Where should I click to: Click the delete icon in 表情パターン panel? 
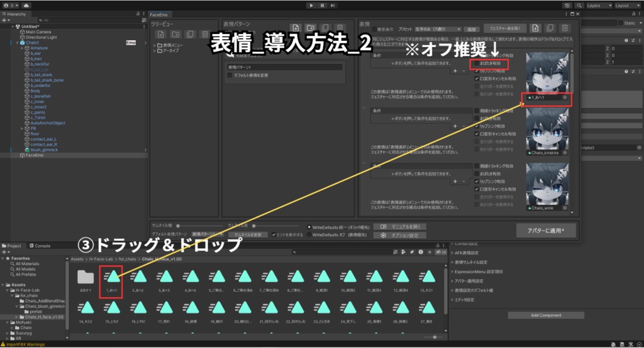pyautogui.click(x=340, y=28)
